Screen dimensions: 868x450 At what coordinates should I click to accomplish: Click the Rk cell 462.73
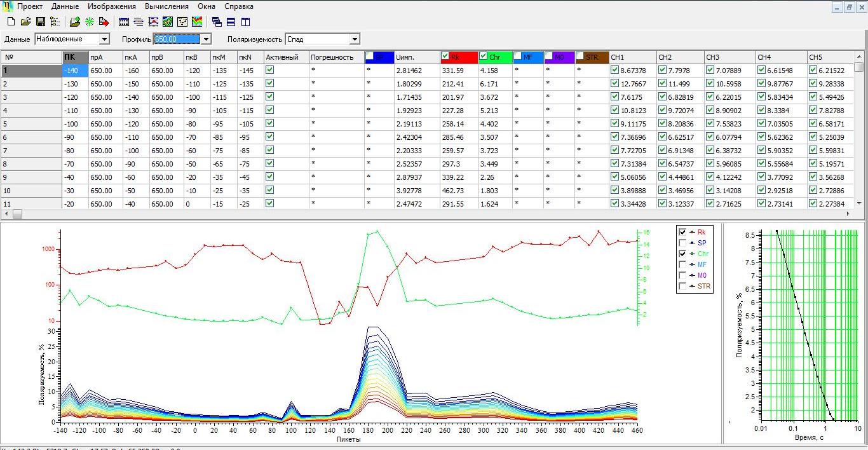pyautogui.click(x=458, y=190)
